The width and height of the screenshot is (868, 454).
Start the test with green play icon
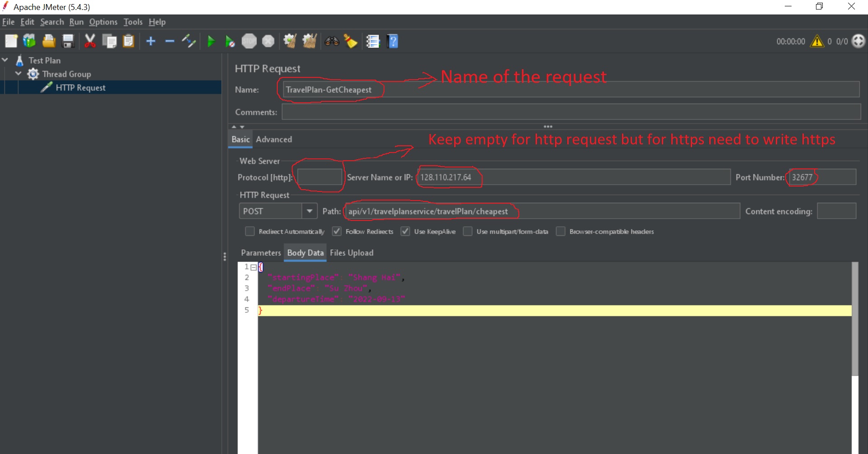click(211, 41)
